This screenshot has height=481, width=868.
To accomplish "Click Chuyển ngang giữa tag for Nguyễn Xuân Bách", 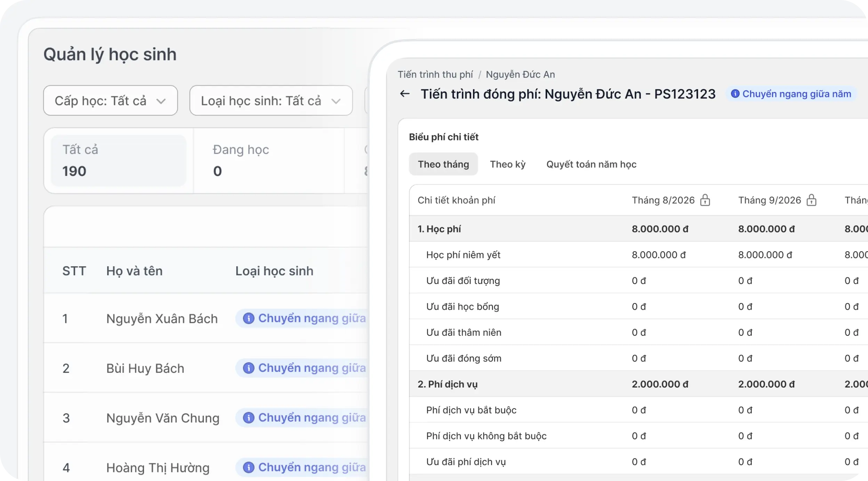I will (x=302, y=318).
